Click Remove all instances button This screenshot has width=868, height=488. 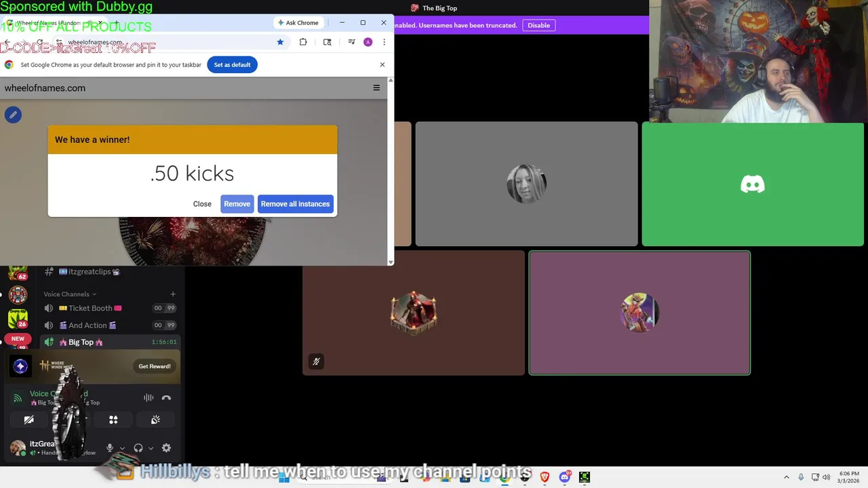(295, 204)
